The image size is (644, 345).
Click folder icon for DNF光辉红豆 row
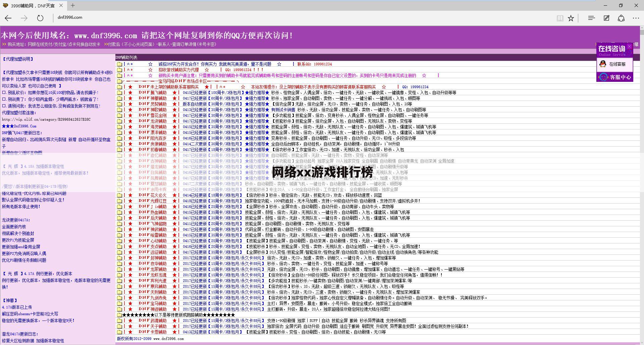click(119, 201)
